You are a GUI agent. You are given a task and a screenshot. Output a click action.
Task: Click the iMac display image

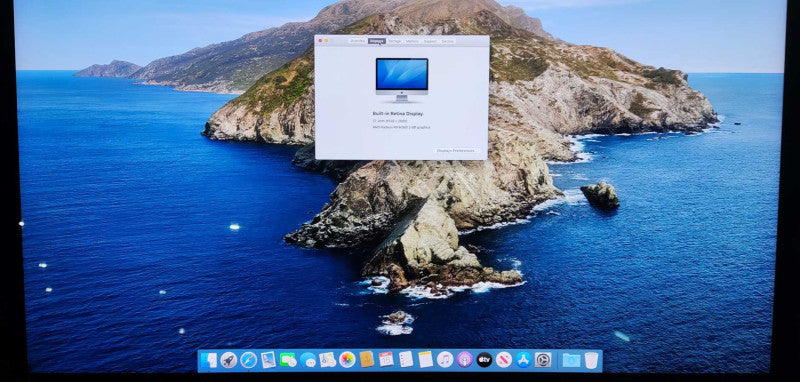click(402, 80)
